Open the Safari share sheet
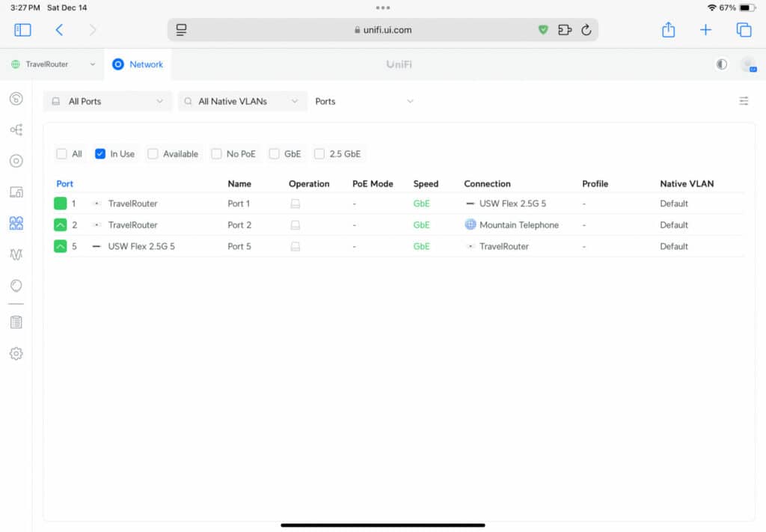 pyautogui.click(x=668, y=30)
